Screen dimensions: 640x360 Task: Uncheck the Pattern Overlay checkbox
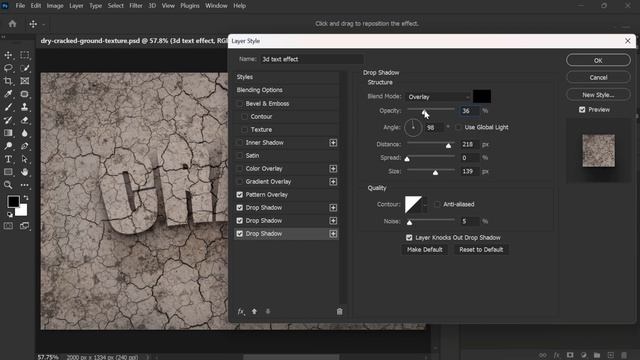(240, 195)
